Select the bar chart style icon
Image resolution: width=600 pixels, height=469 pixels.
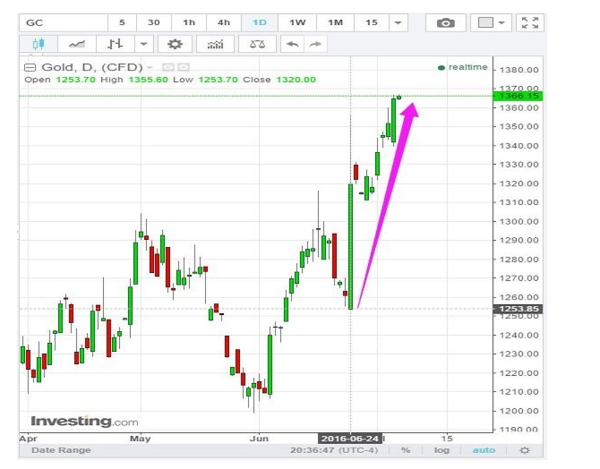click(x=115, y=45)
